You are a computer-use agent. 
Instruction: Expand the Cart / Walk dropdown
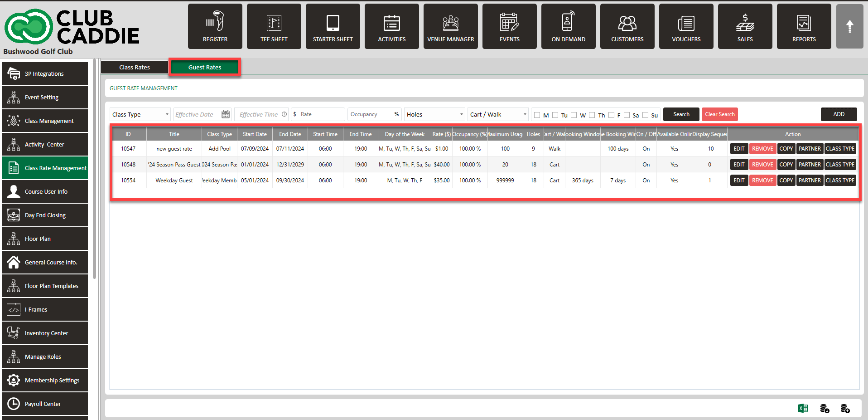(498, 114)
